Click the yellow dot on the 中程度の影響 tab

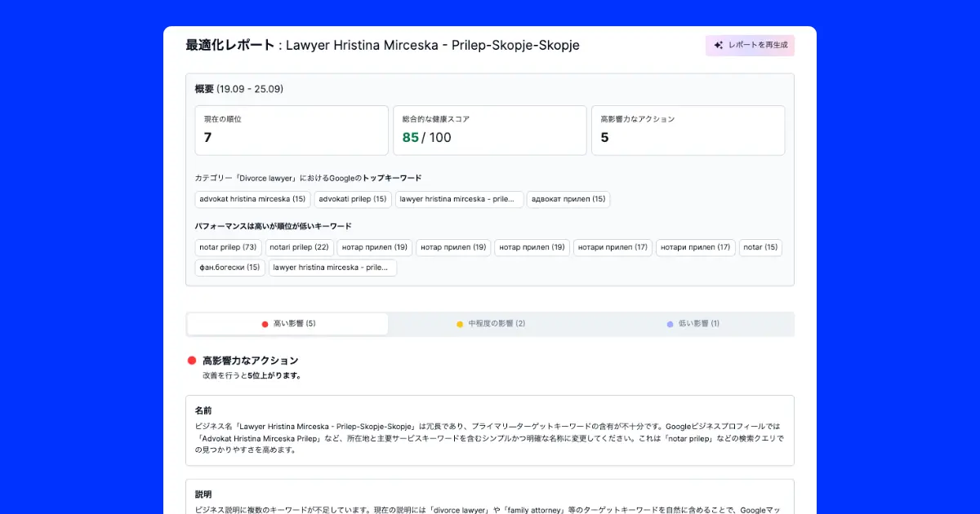pos(459,323)
